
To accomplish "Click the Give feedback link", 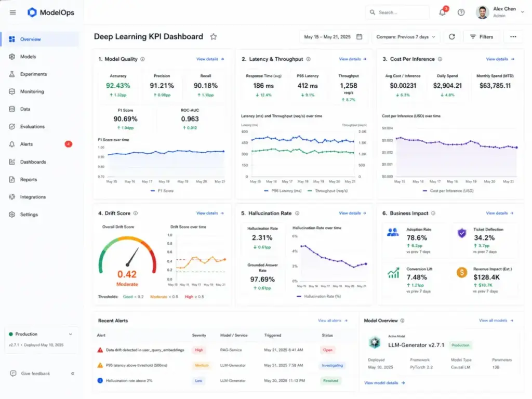I will point(35,374).
